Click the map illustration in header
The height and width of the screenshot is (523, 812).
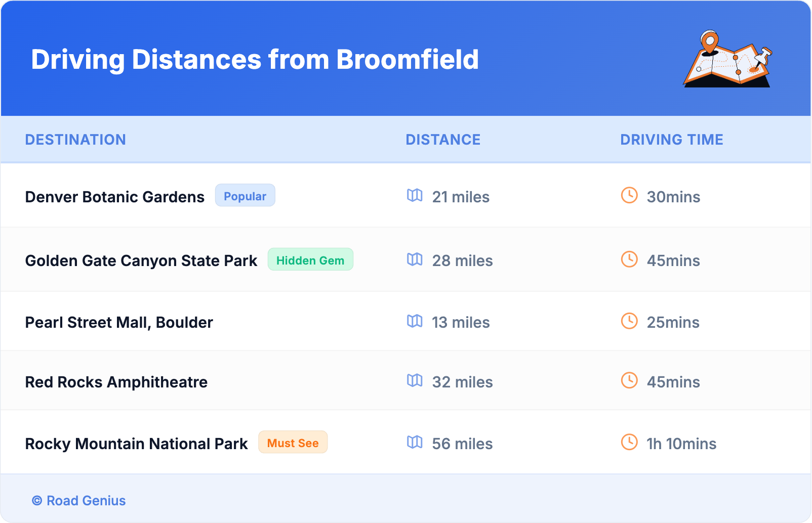pyautogui.click(x=727, y=59)
